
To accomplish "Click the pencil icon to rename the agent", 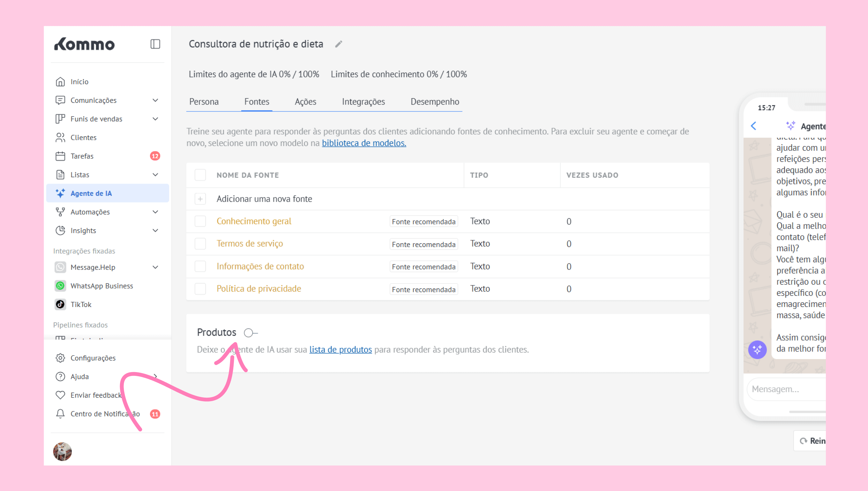I will [339, 44].
